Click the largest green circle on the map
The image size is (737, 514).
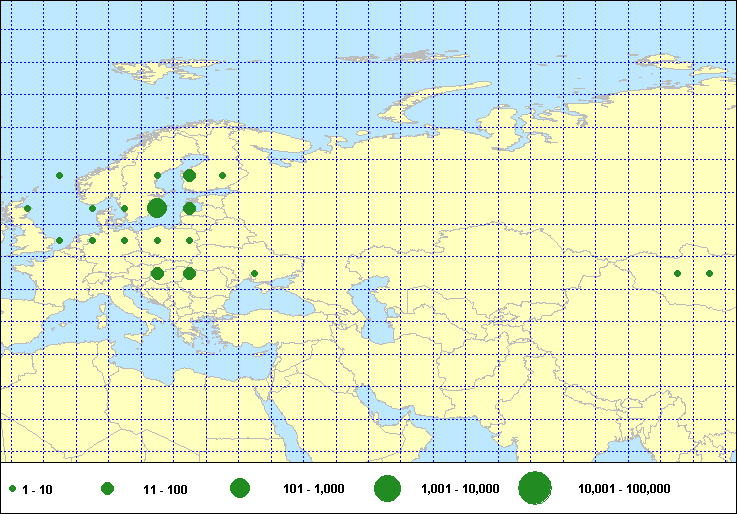click(x=157, y=208)
